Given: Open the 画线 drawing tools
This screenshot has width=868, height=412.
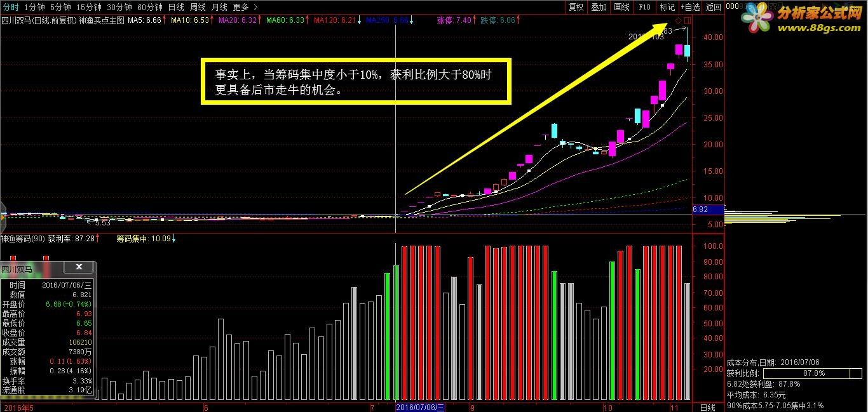Looking at the screenshot, I should coord(621,7).
